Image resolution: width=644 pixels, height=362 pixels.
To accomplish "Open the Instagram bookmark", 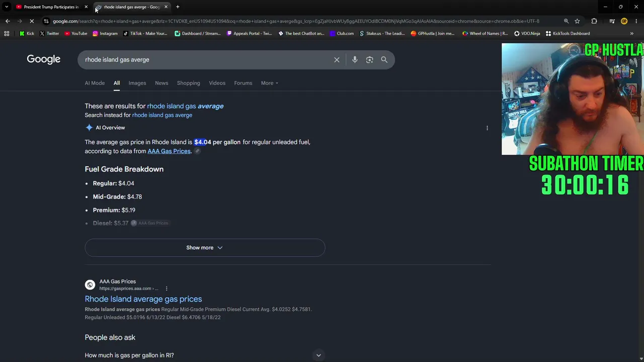I will [105, 34].
